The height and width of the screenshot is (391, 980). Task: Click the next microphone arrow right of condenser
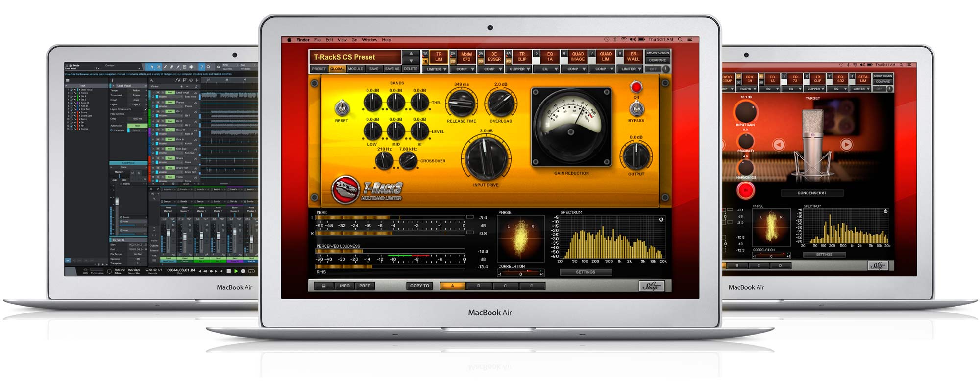coord(846,144)
